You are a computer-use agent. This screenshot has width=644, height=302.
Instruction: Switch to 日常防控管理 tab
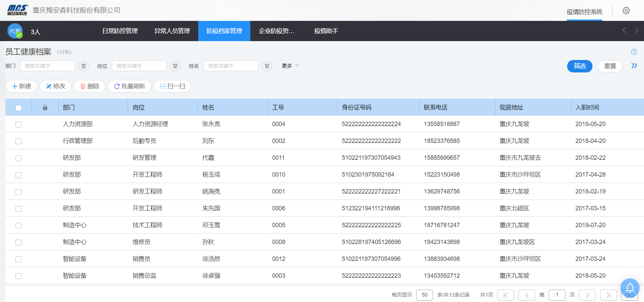pos(120,31)
